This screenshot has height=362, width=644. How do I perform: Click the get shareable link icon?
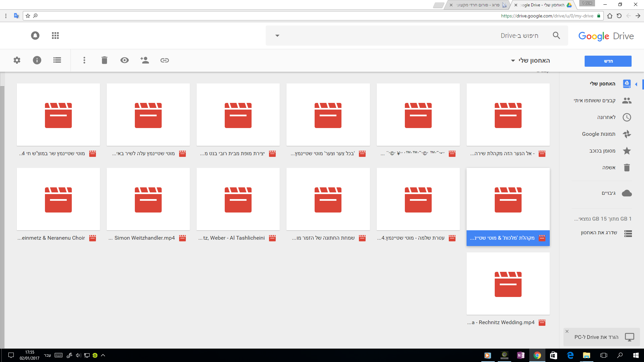click(x=164, y=60)
